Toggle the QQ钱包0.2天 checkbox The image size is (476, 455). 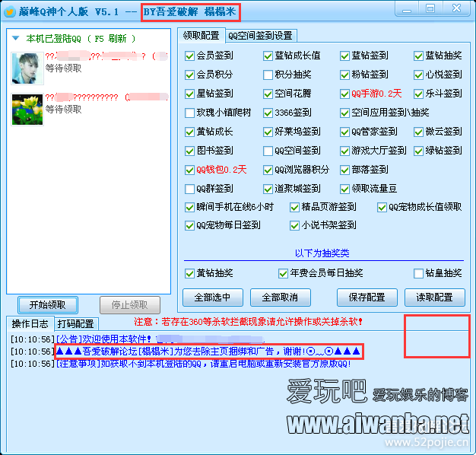point(190,170)
